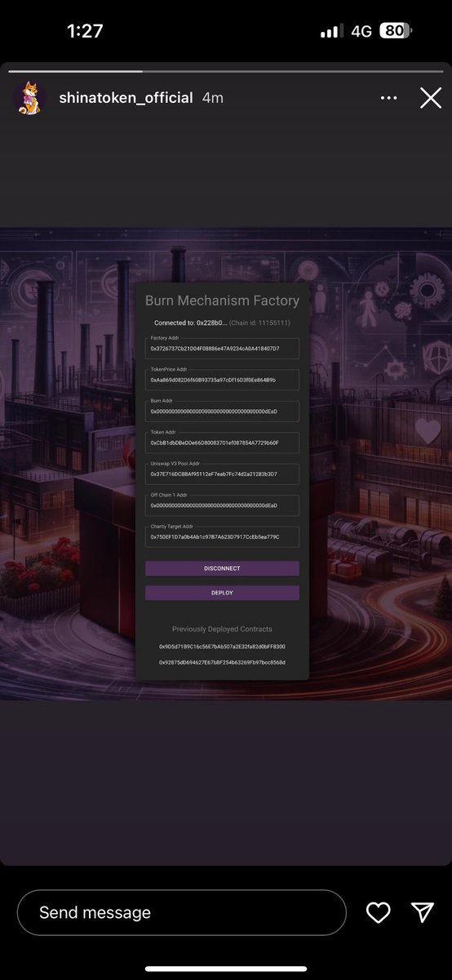Tap the 1:27 clock in status bar

85,31
